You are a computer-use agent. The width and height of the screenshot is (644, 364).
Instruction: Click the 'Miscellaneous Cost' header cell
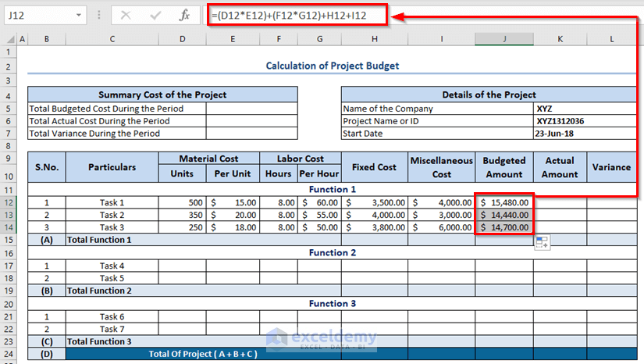coord(442,167)
